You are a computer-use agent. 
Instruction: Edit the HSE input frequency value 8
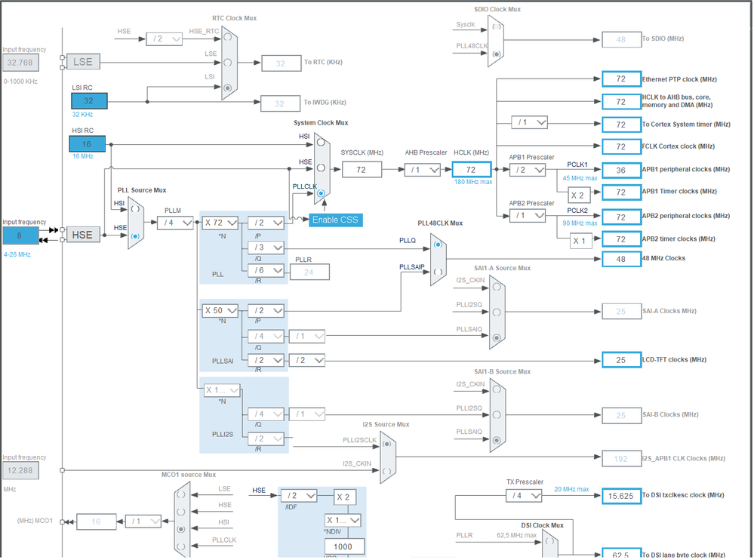[x=20, y=235]
